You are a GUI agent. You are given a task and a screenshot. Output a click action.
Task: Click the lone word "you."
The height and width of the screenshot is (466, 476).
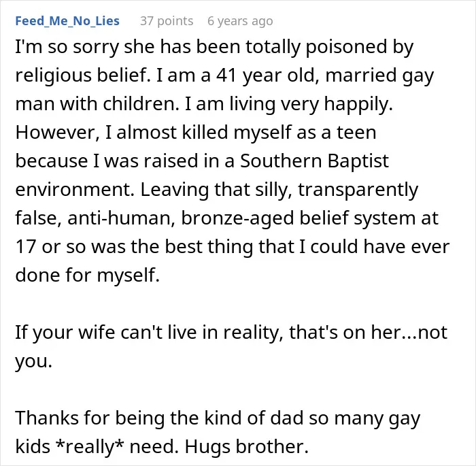(x=34, y=362)
